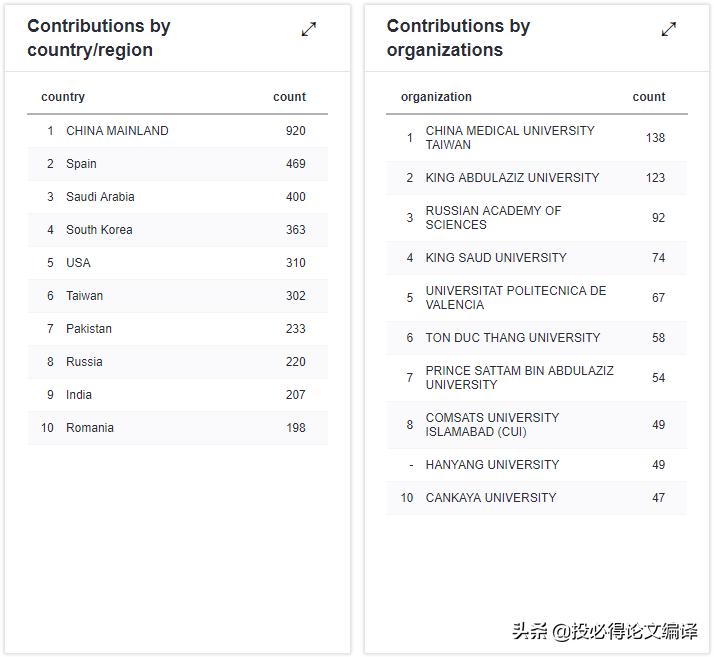Select the South Korea row

[x=99, y=230]
